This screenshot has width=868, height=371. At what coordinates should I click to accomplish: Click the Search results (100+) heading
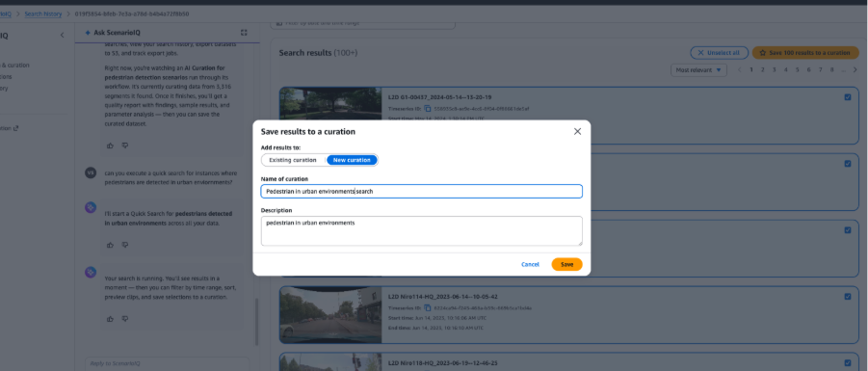[318, 53]
